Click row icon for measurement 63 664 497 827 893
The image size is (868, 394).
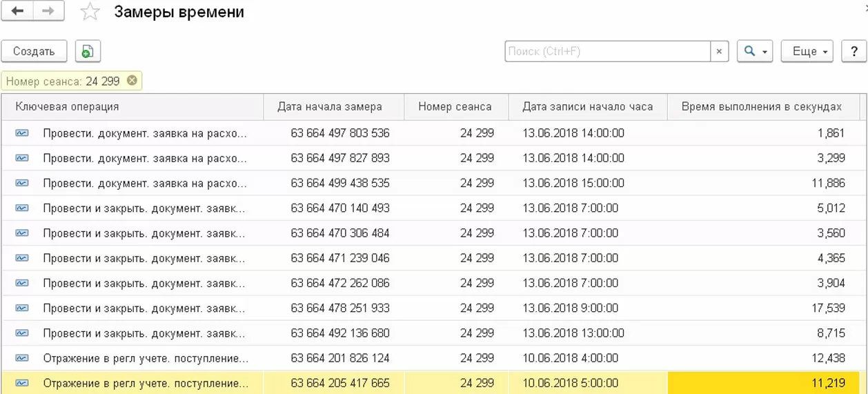click(x=22, y=158)
